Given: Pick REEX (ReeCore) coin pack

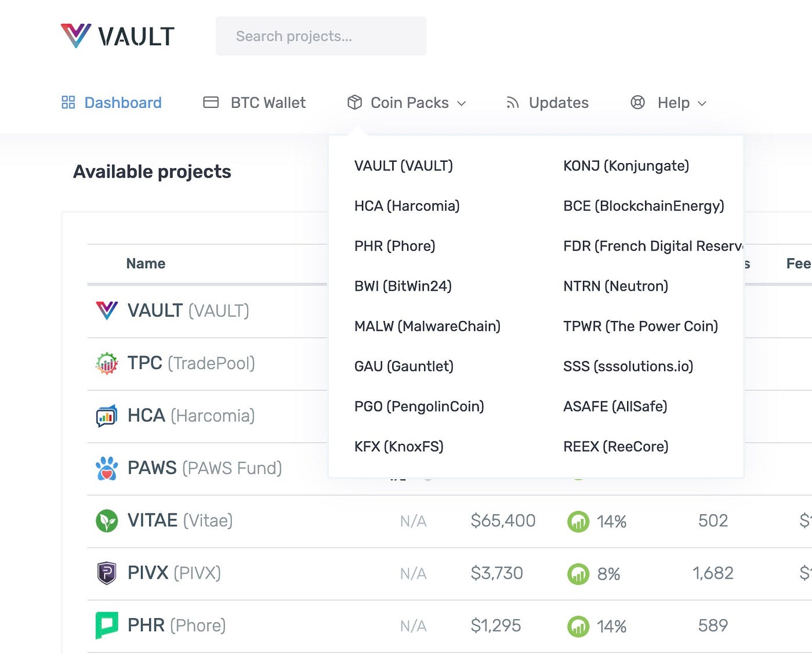Looking at the screenshot, I should [616, 446].
